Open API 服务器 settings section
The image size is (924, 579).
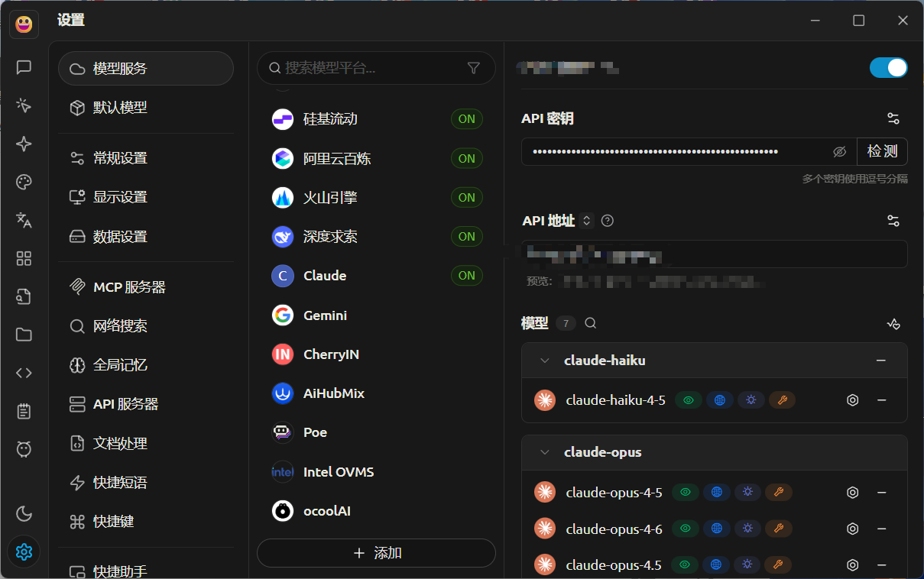[x=146, y=404]
